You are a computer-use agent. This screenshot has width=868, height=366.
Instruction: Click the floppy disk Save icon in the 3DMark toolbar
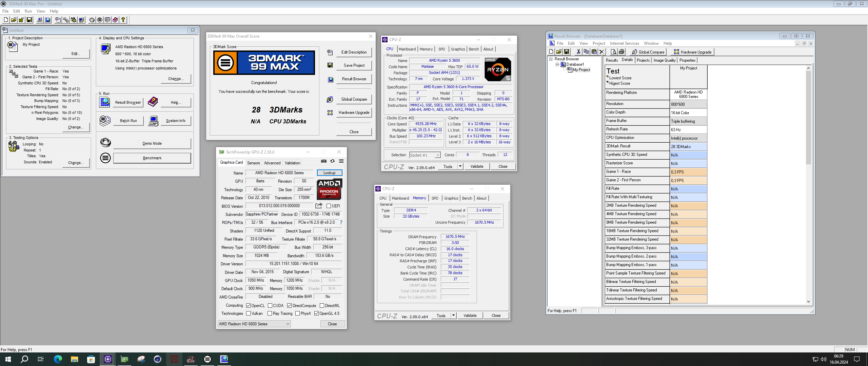pos(29,20)
